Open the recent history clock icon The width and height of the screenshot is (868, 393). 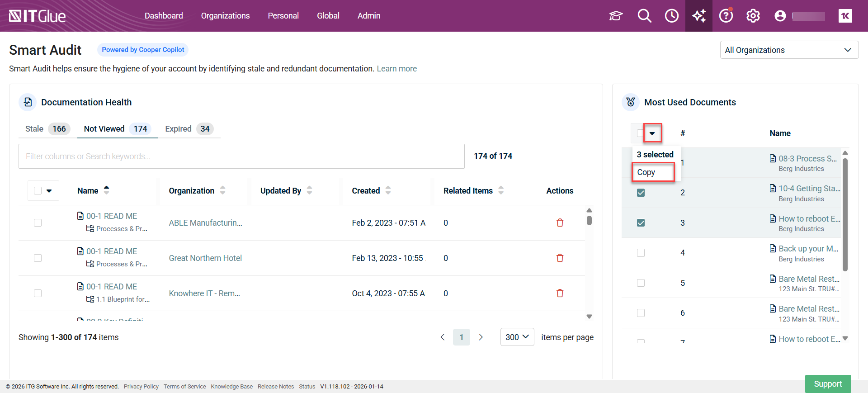(x=671, y=16)
